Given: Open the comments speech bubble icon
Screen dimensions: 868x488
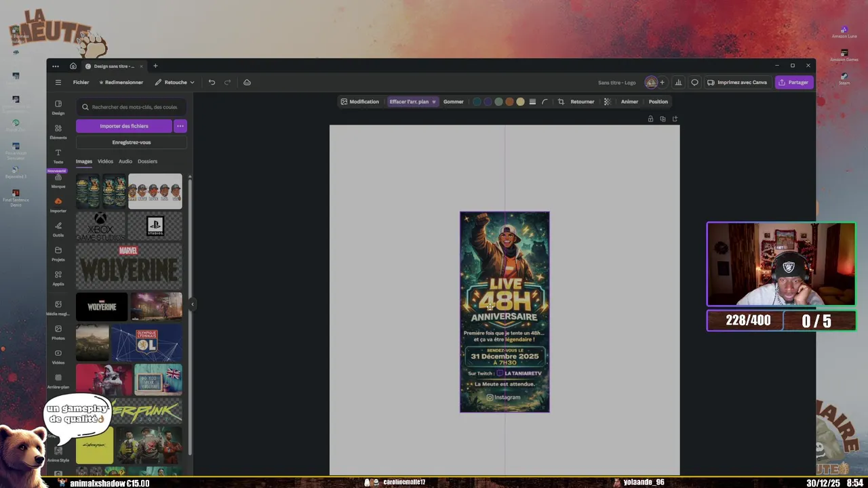Looking at the screenshot, I should pyautogui.click(x=694, y=83).
